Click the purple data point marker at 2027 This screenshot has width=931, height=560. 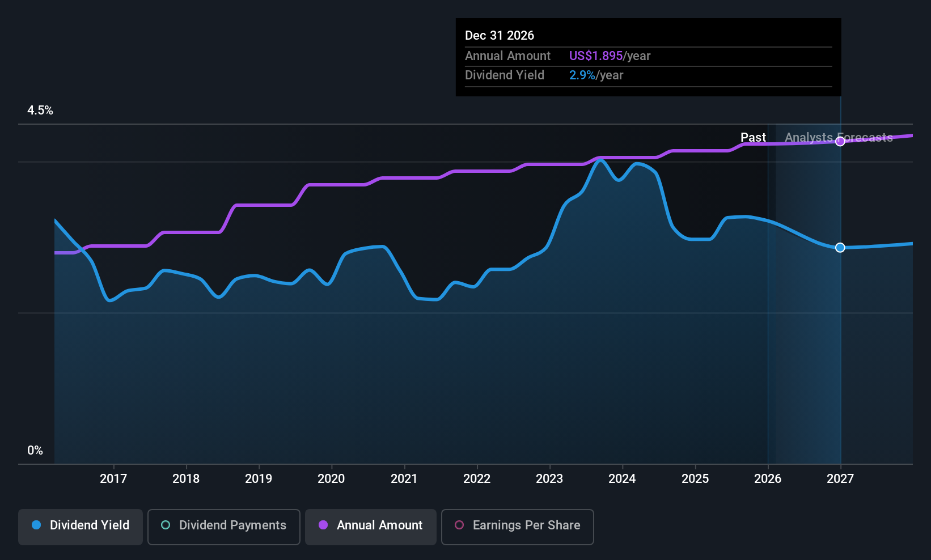[840, 142]
